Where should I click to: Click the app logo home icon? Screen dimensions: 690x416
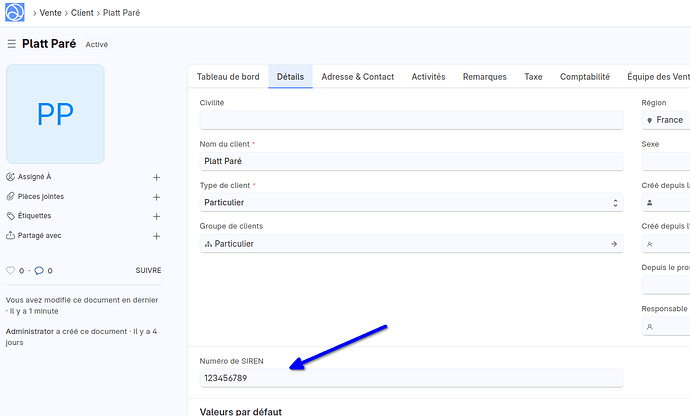tap(15, 14)
